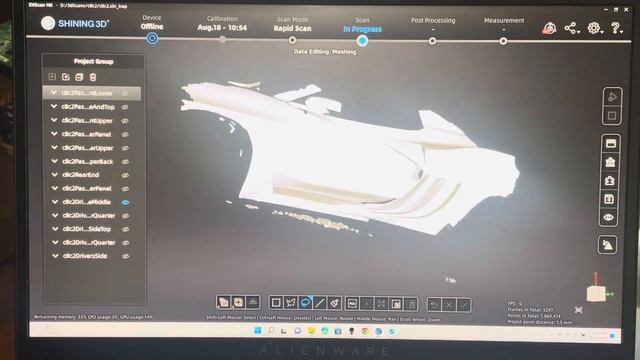Toggle visibility of c8c2DriversSide project

click(126, 256)
